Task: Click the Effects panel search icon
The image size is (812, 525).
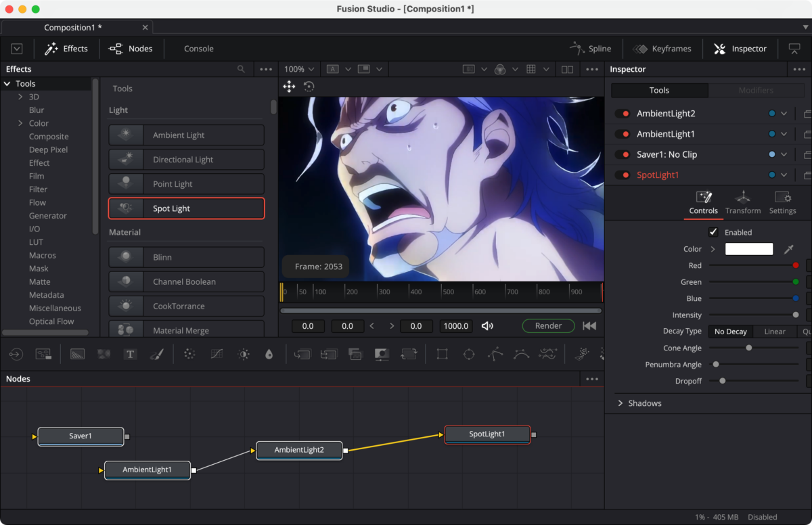Action: click(241, 69)
